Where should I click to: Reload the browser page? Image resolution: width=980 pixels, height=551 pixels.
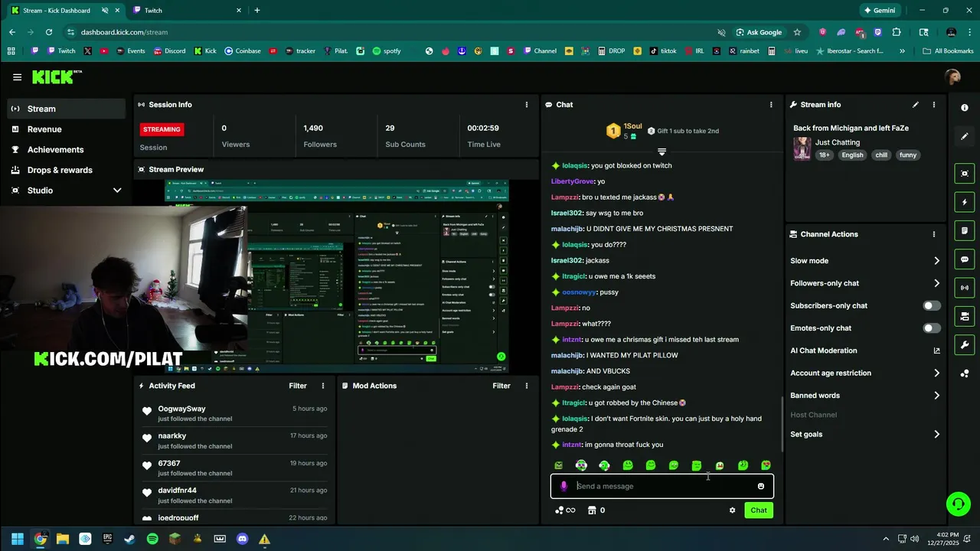[49, 32]
